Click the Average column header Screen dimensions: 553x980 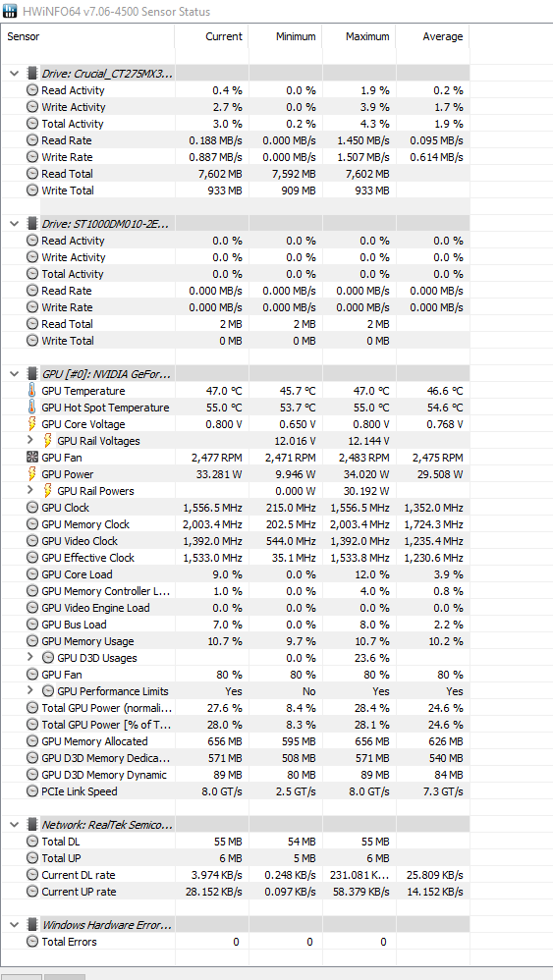432,36
